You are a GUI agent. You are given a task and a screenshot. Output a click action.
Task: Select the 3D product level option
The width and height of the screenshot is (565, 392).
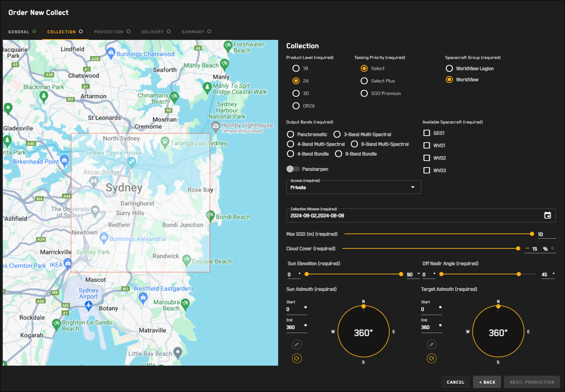[296, 93]
